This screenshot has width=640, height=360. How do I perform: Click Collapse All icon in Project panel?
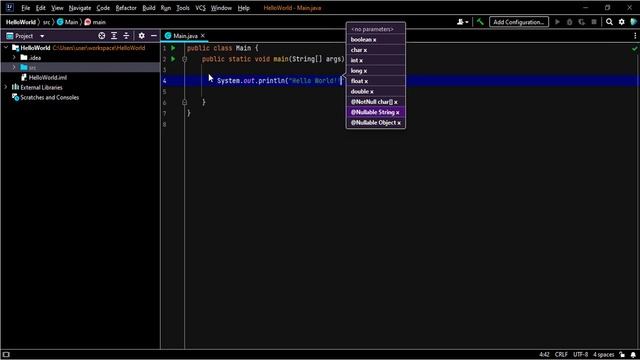click(126, 36)
